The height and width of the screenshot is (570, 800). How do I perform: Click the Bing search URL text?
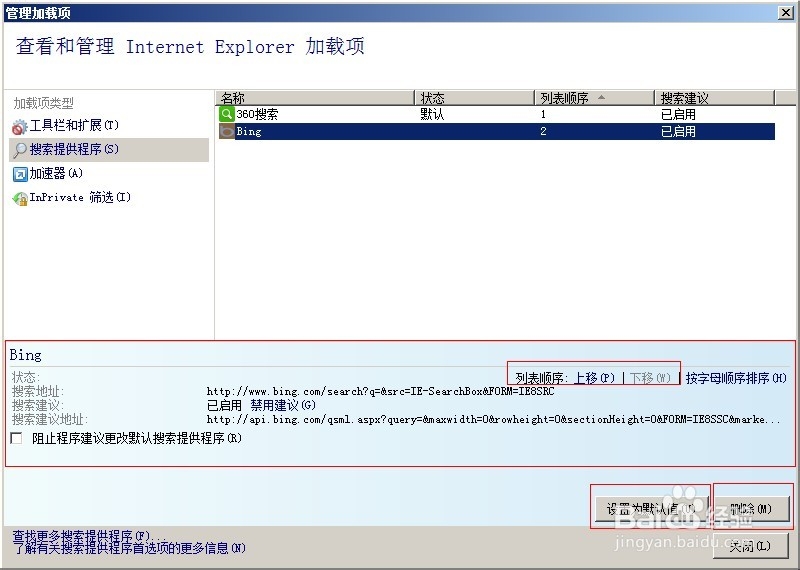point(380,392)
